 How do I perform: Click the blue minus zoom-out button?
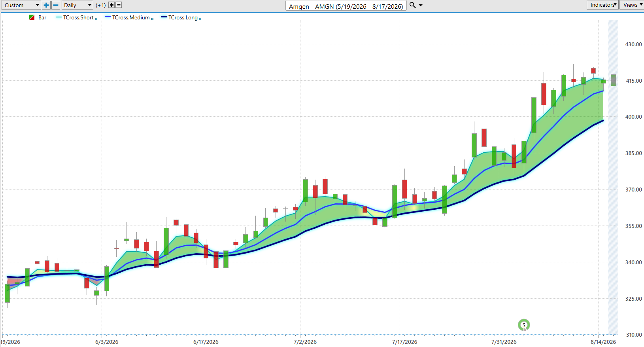(56, 5)
